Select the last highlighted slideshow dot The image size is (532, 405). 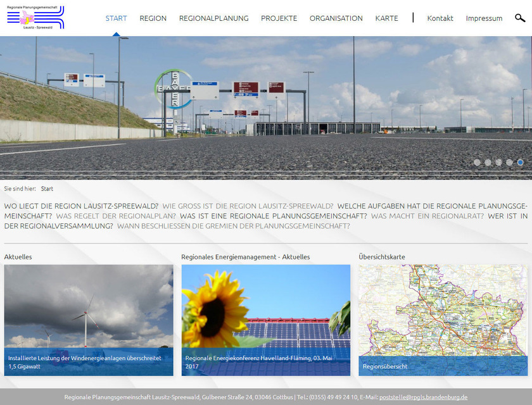(521, 163)
